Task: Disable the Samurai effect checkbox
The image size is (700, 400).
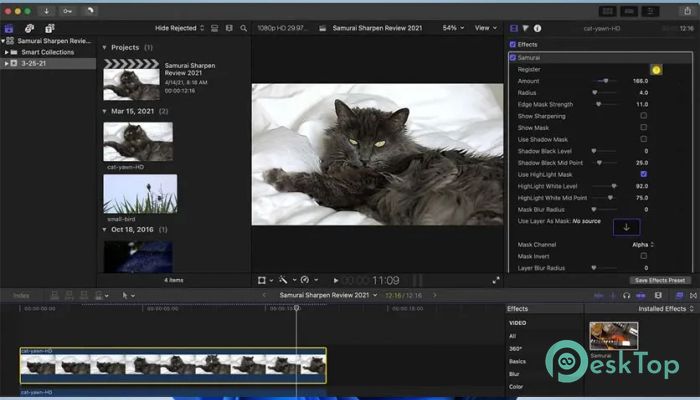Action: pos(512,58)
